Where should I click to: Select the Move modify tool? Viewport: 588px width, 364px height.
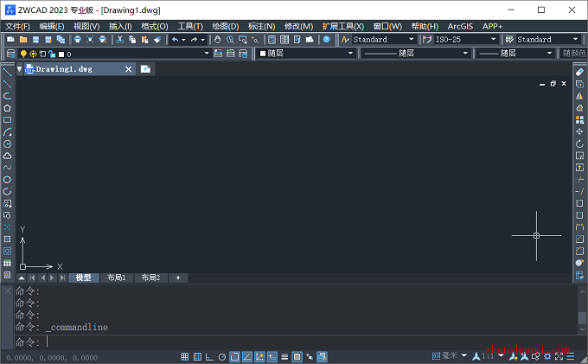(579, 131)
